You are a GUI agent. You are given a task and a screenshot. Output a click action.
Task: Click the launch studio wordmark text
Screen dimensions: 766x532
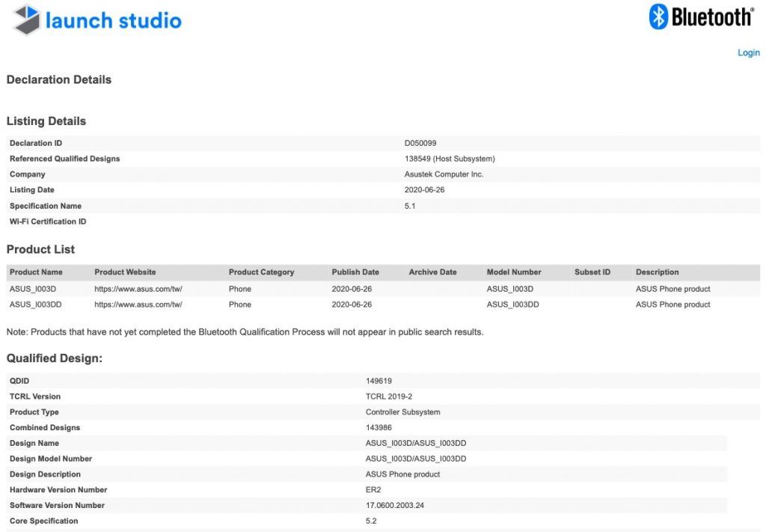click(114, 20)
